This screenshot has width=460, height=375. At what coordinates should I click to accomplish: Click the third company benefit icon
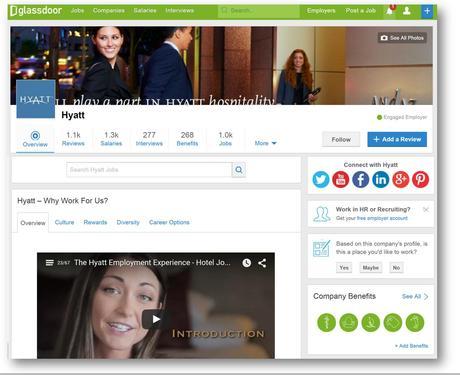[x=371, y=323]
